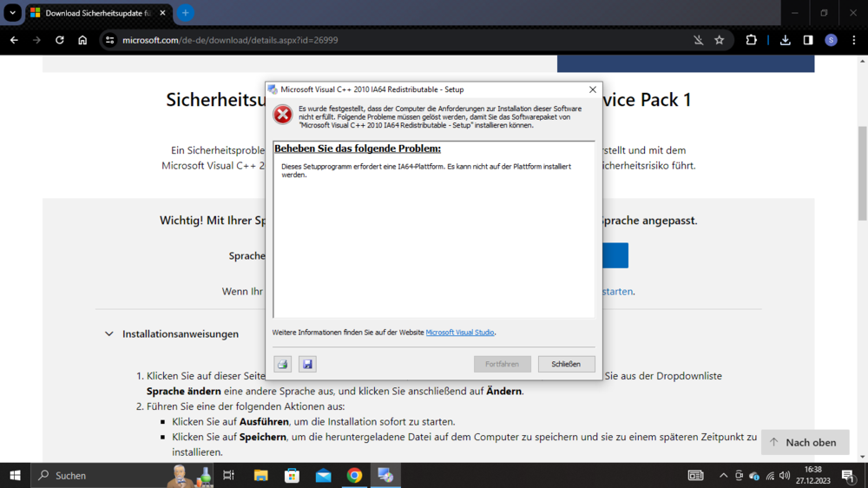868x488 pixels.
Task: Open the Windows Start menu
Action: pos(15,475)
